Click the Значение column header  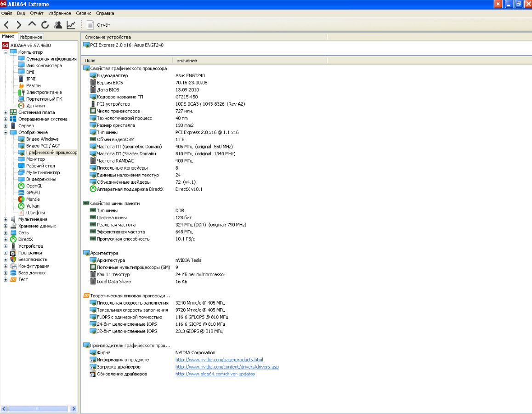[250, 60]
